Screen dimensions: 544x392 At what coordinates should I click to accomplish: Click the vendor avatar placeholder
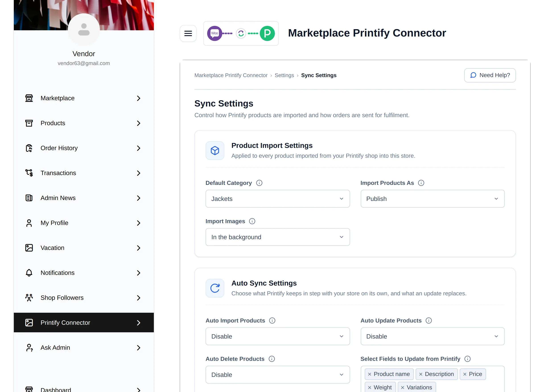(x=84, y=29)
